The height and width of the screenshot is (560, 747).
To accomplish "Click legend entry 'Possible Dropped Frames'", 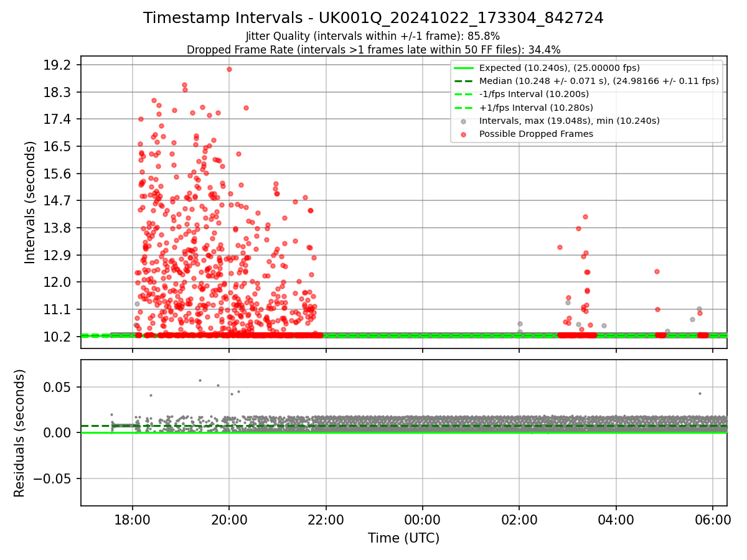I will point(536,134).
